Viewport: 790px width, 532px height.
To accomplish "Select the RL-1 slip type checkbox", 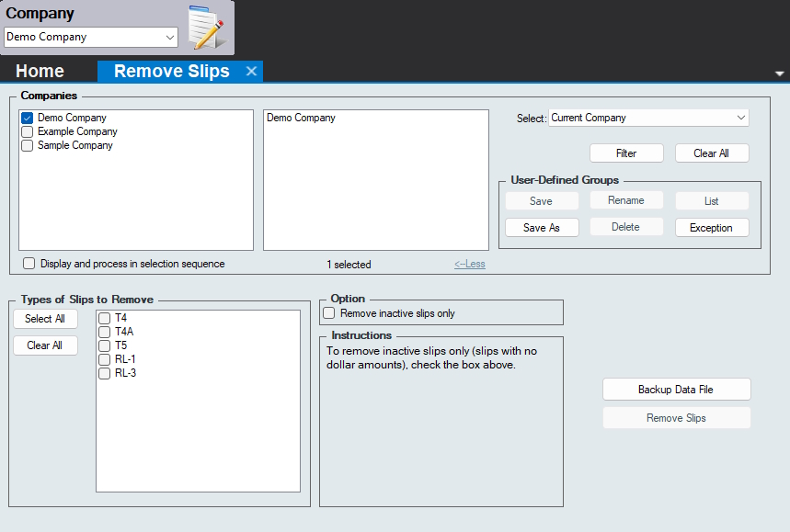I will (x=105, y=359).
